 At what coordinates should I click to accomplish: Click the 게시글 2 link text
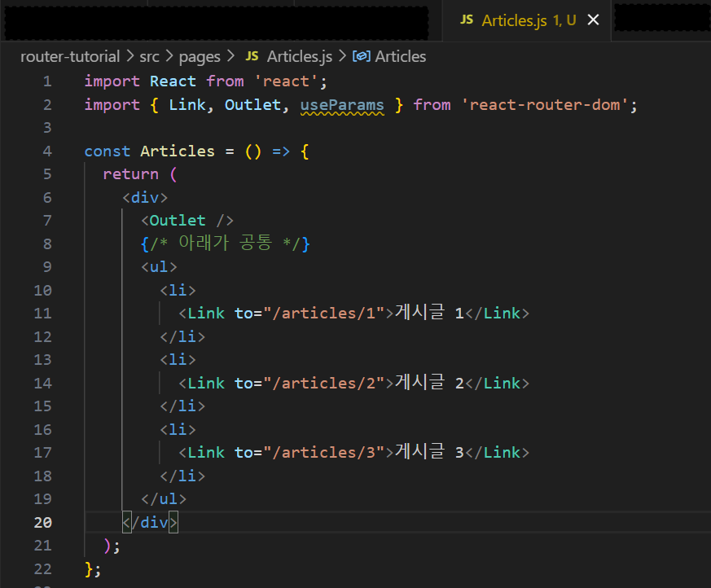click(x=429, y=383)
